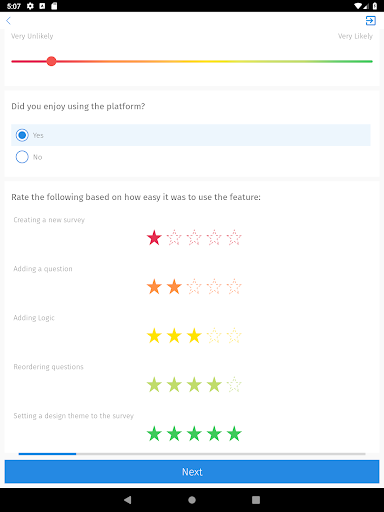Rate Adding a question two stars

174,287
